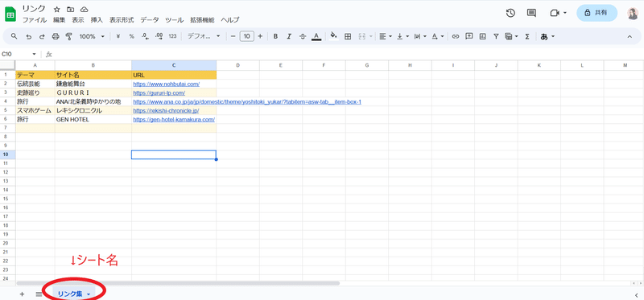Open the 編集 menu
Image resolution: width=644 pixels, height=300 pixels.
pyautogui.click(x=59, y=19)
